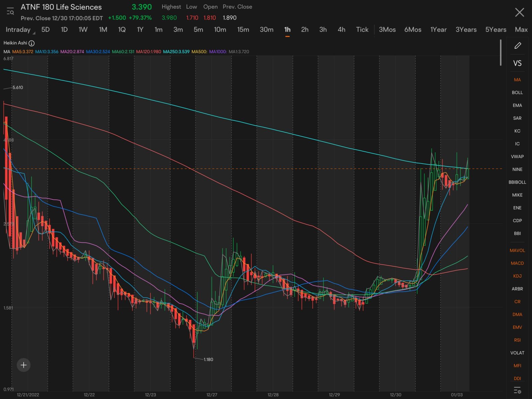Screen dimensions: 532x399
Task: Enable the ARBR sub-indicator
Action: tap(517, 289)
